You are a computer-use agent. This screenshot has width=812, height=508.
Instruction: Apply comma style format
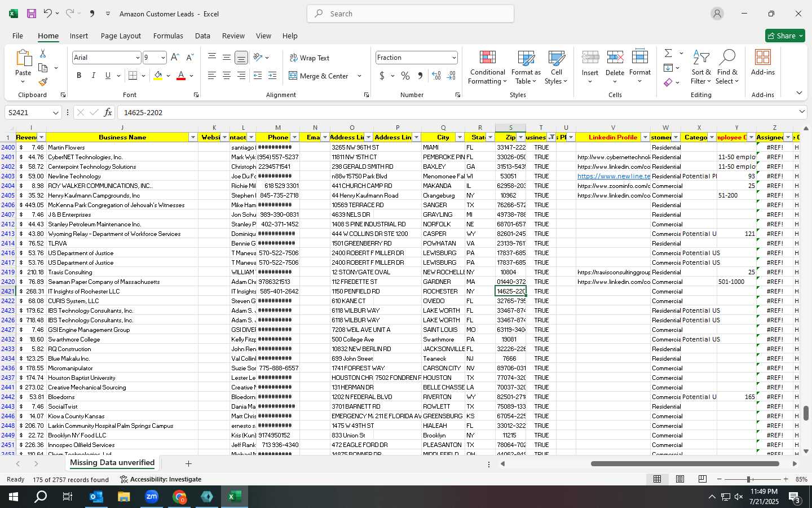420,76
